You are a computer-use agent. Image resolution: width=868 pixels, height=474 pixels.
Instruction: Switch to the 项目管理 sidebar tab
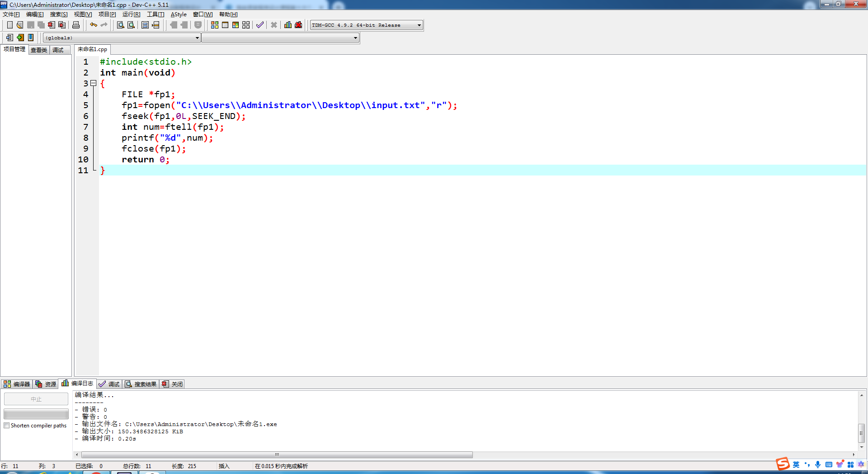point(14,49)
